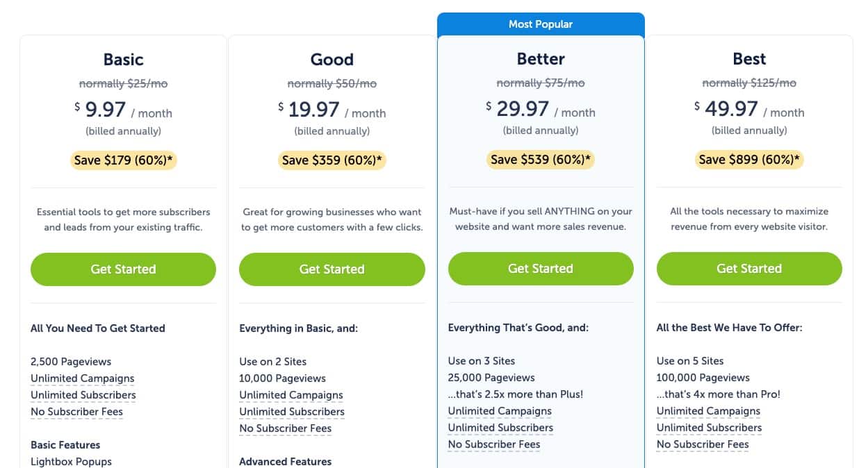Choose Get Started for Best plan

tap(749, 269)
